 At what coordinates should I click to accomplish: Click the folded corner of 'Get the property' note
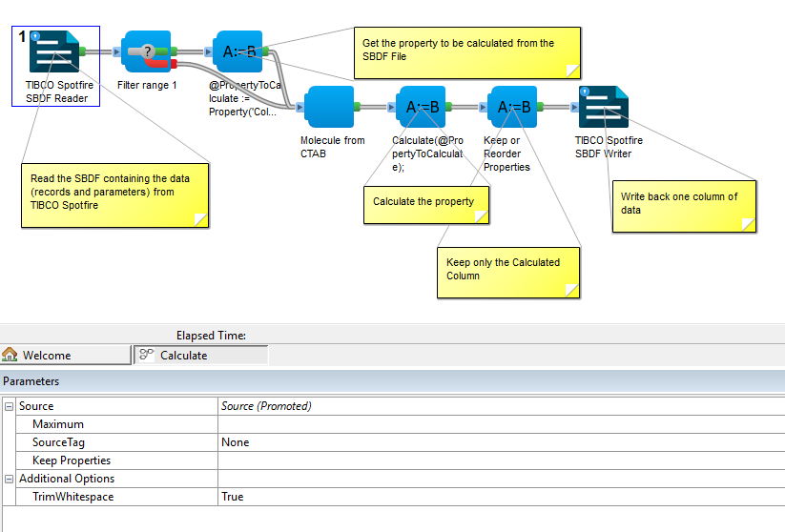[x=572, y=72]
